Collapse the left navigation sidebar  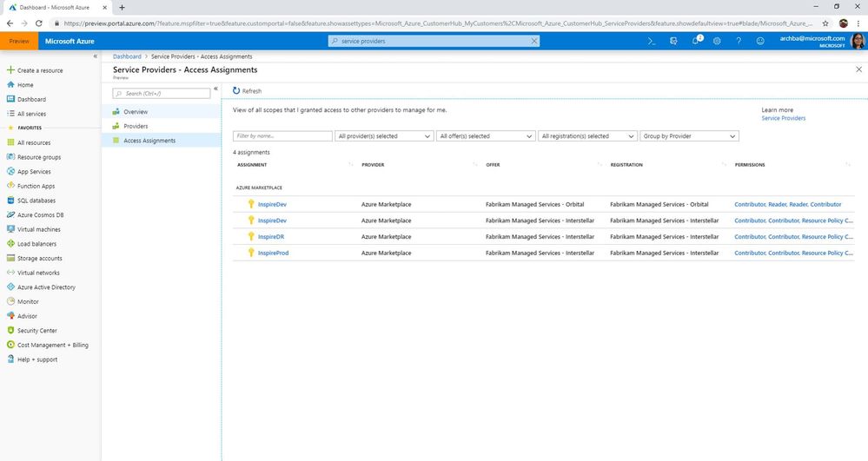[x=96, y=56]
